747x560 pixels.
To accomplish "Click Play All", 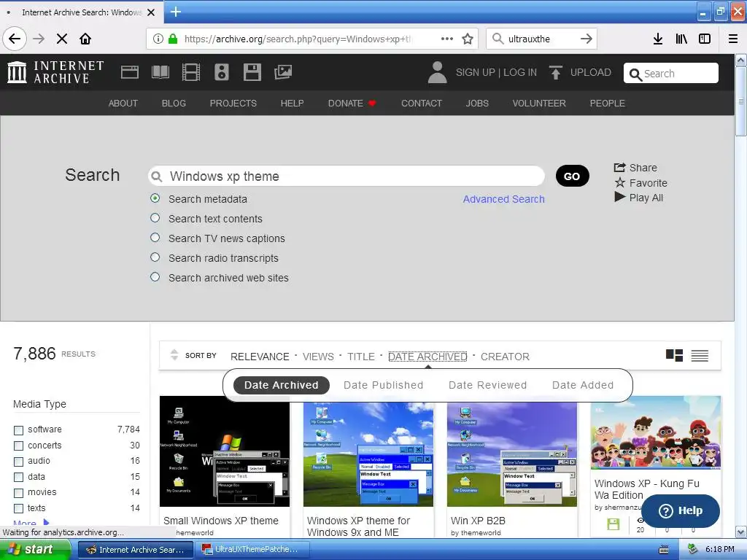I will [639, 198].
